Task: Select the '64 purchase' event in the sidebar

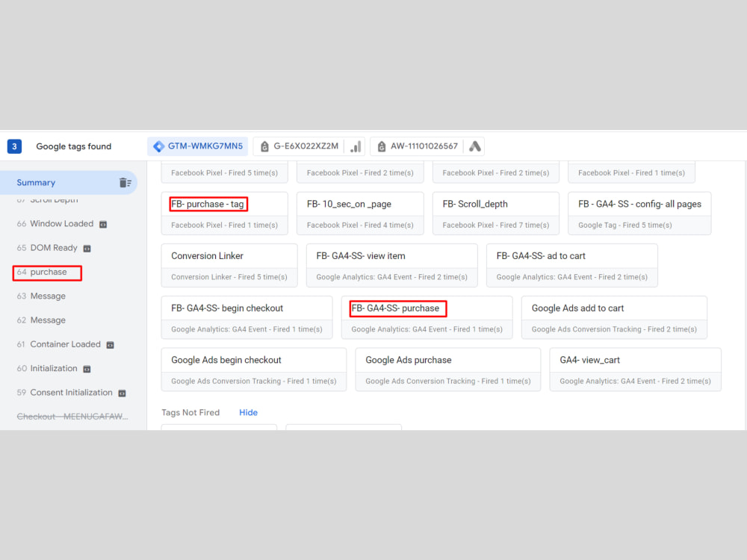Action: click(x=46, y=272)
